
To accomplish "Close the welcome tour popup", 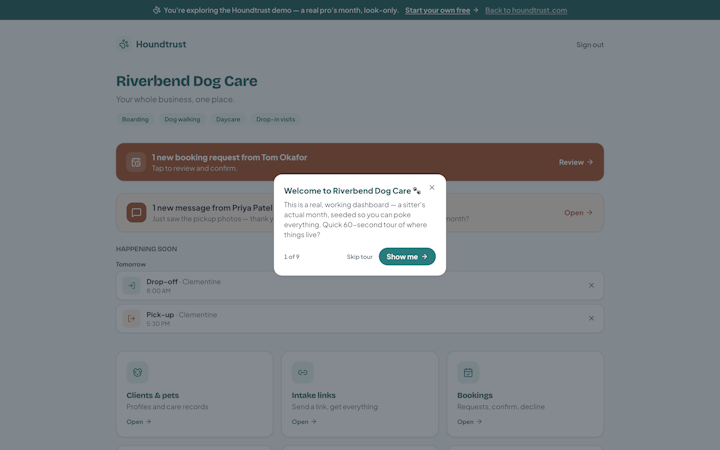I will coord(432,187).
